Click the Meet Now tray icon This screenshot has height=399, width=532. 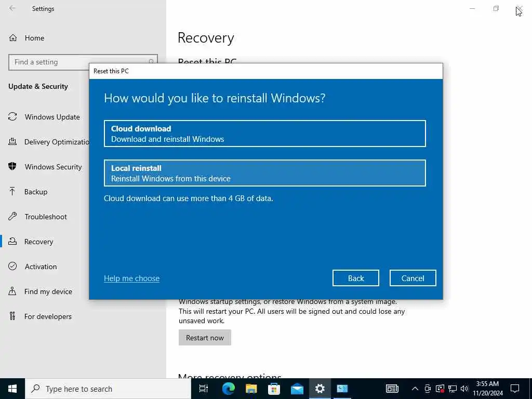[428, 389]
